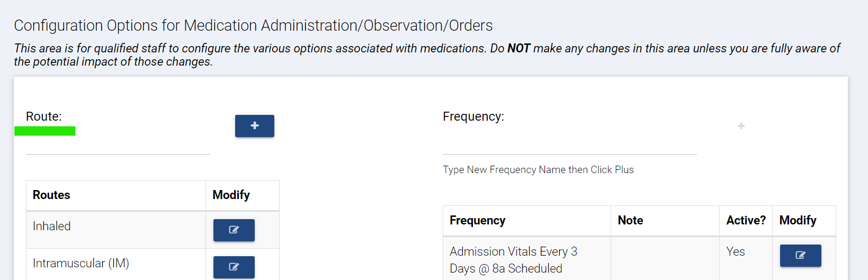Viewport: 868px width, 280px height.
Task: Select the Inhaled route name cell
Action: pos(52,227)
